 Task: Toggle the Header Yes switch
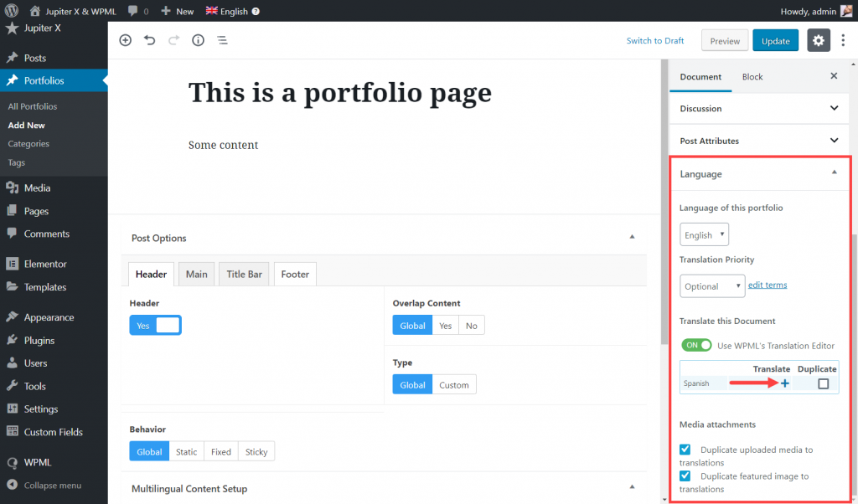[155, 325]
